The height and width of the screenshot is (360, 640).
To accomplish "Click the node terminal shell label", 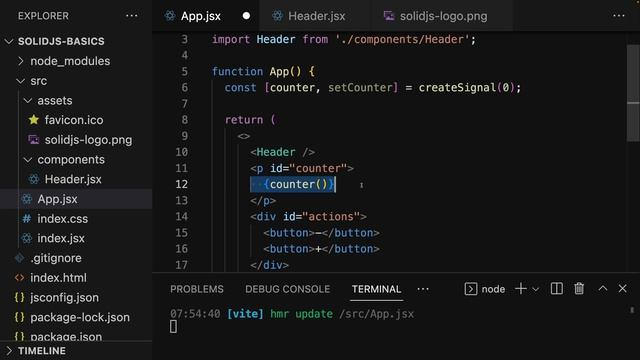I will (x=493, y=289).
